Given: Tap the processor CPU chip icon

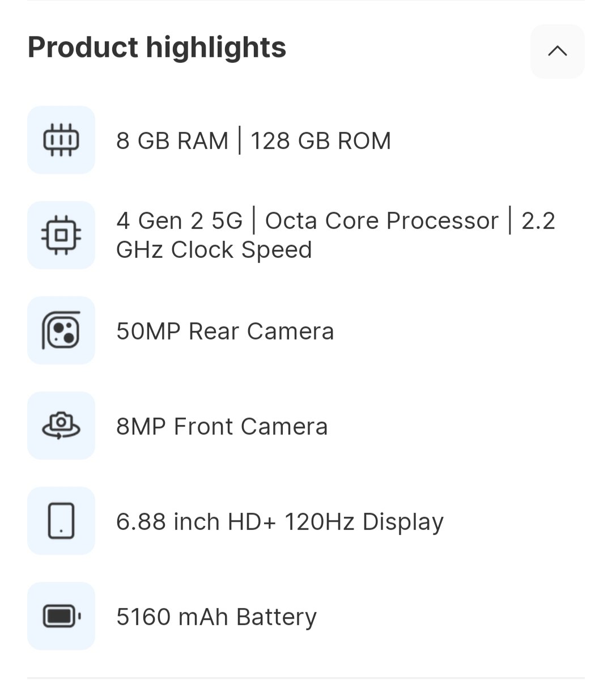Looking at the screenshot, I should point(61,235).
